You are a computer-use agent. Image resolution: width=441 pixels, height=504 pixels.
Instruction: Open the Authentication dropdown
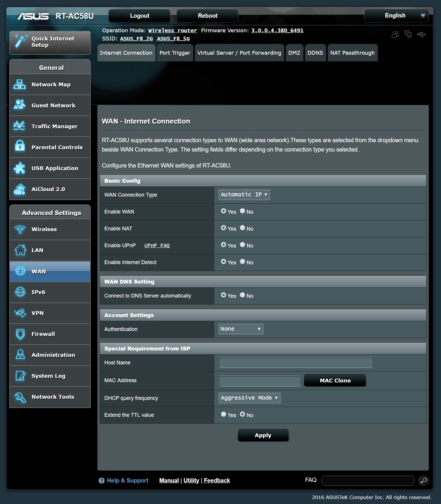pos(241,329)
